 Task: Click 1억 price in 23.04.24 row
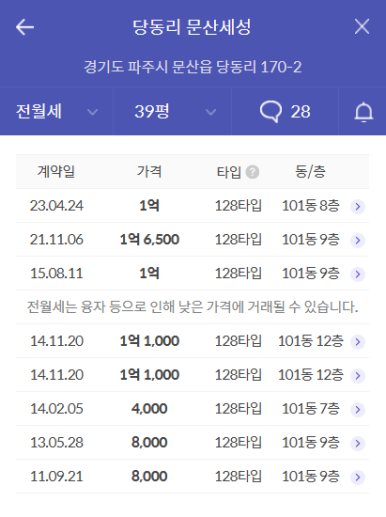(149, 206)
